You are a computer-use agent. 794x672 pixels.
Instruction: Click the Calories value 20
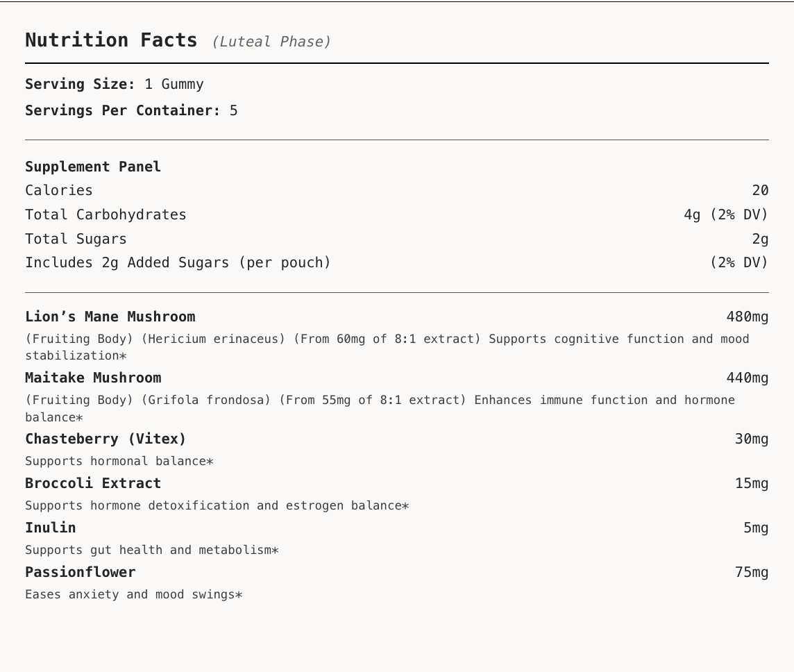pyautogui.click(x=760, y=190)
